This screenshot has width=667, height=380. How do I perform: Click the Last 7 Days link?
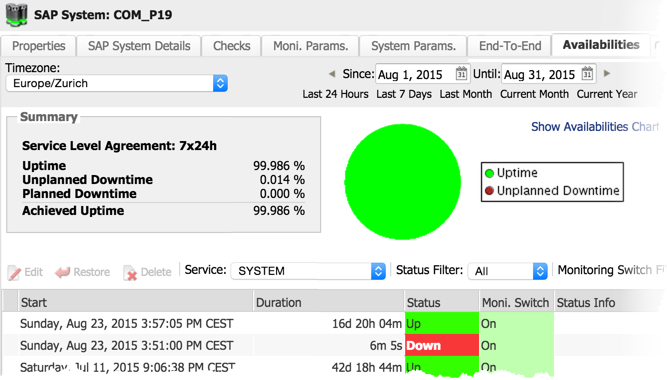(x=404, y=94)
